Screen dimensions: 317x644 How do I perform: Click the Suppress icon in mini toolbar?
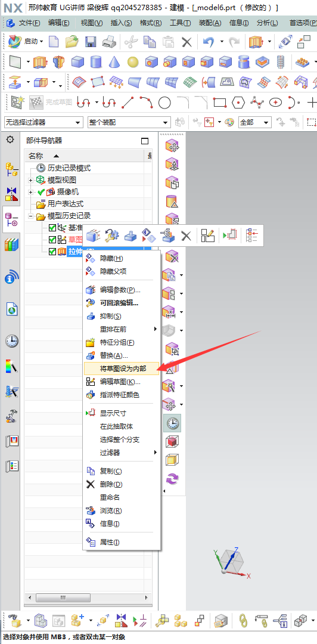click(130, 236)
